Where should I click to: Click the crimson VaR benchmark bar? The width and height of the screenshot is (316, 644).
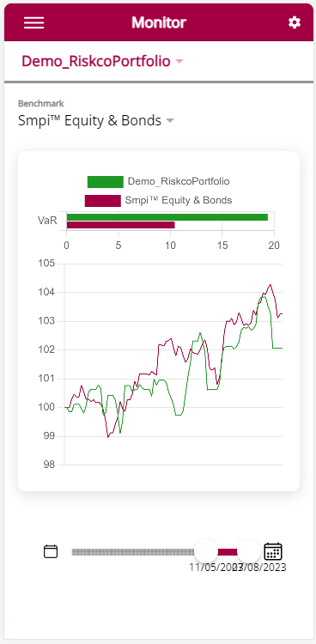coord(121,225)
